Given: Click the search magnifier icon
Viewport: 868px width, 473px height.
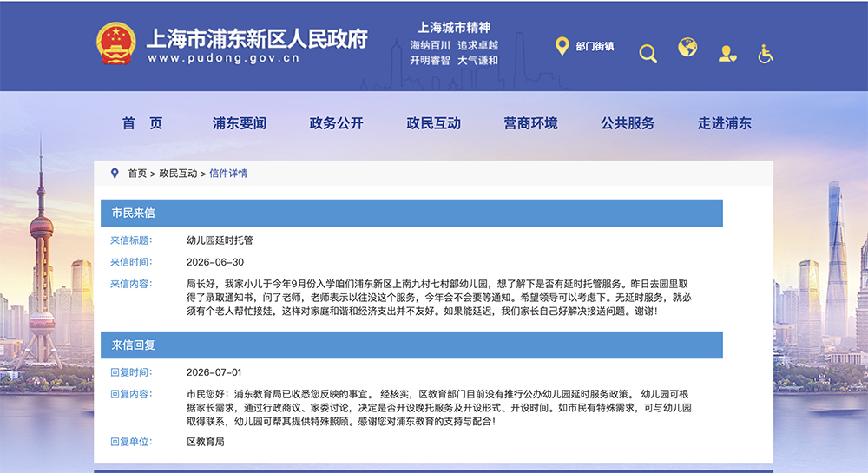Looking at the screenshot, I should pyautogui.click(x=648, y=54).
